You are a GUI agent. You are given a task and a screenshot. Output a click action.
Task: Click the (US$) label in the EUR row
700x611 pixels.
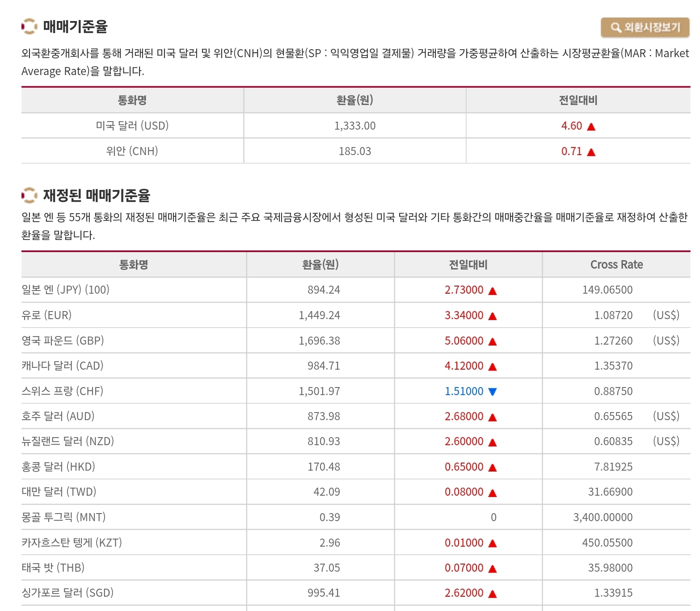coord(666,315)
